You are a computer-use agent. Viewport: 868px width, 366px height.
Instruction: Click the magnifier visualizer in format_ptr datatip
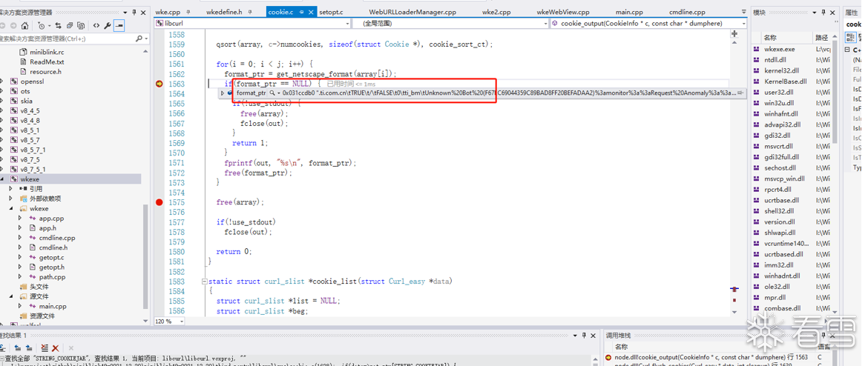pyautogui.click(x=272, y=93)
